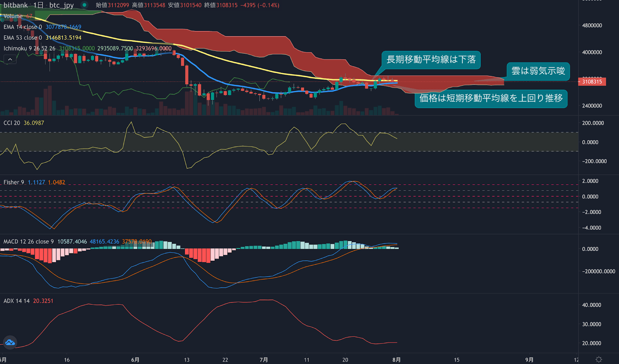Select the EMA 14 close indicator legend
Image resolution: width=619 pixels, height=364 pixels.
pos(22,27)
